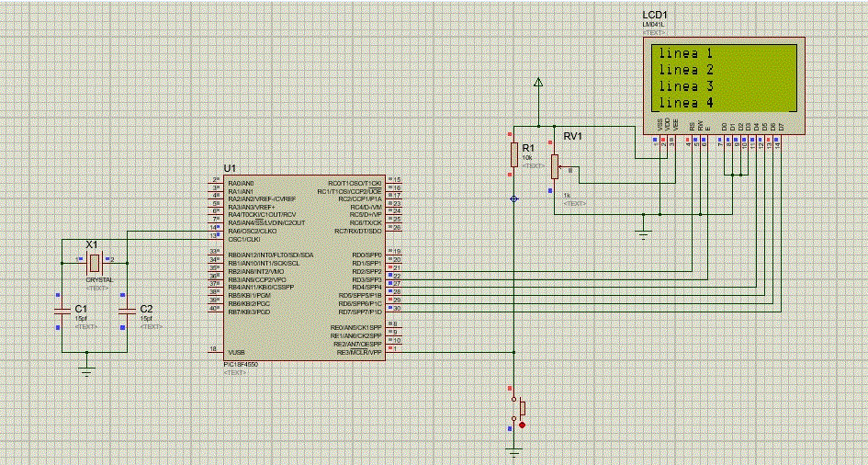868x465 pixels.
Task: Select the ground symbol below the push button
Action: pos(513,452)
